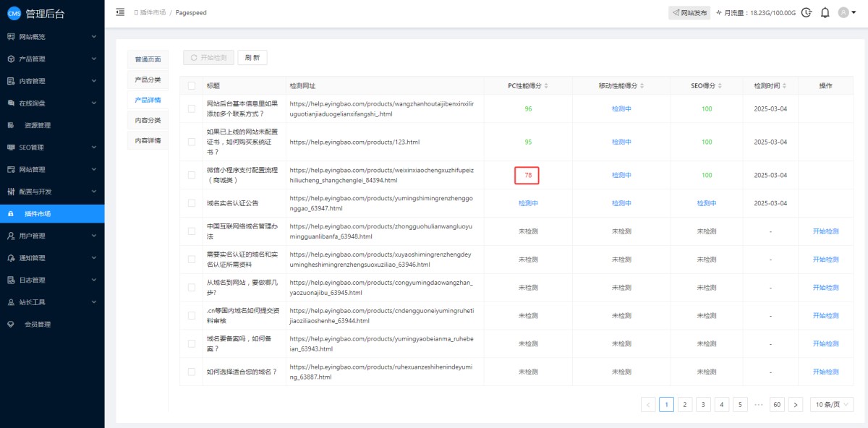Expand the 产品管理 sidebar menu
The height and width of the screenshot is (428, 868).
click(x=51, y=59)
